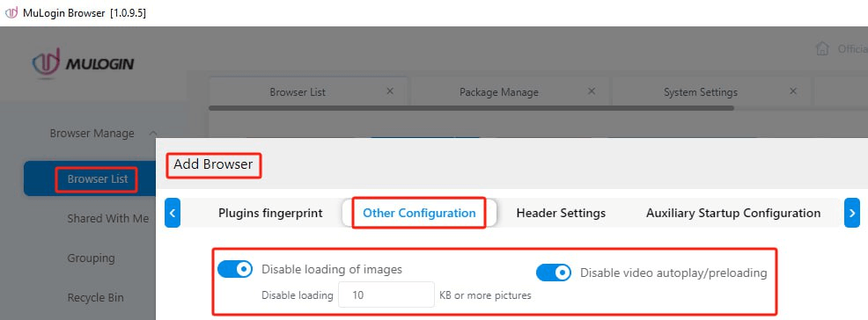Image resolution: width=868 pixels, height=320 pixels.
Task: Toggle Disable video autoplay/preloading switch
Action: pyautogui.click(x=554, y=273)
